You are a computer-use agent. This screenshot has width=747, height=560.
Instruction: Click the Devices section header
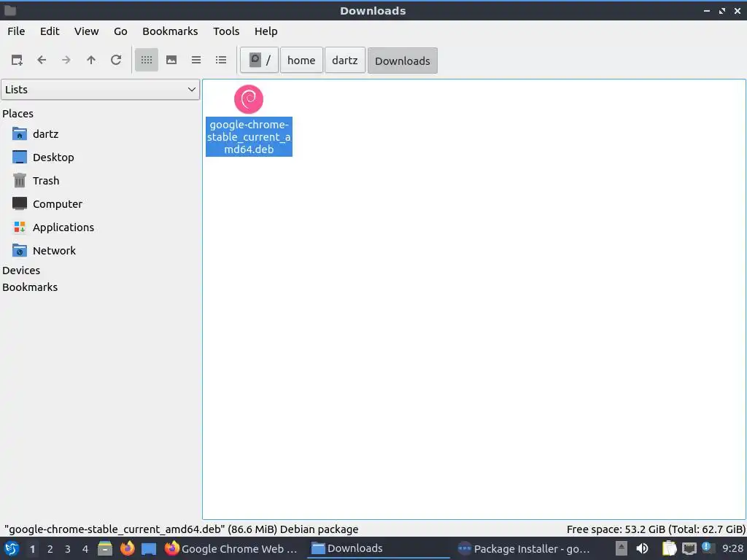(21, 270)
